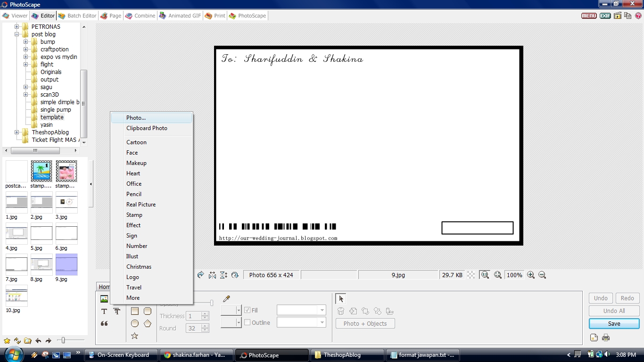Viewport: 644px width, 362px height.
Task: Select the rectangle shape tool
Action: (135, 311)
